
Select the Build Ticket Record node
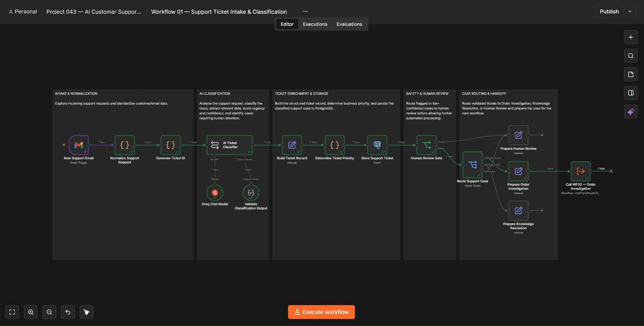[x=292, y=145]
